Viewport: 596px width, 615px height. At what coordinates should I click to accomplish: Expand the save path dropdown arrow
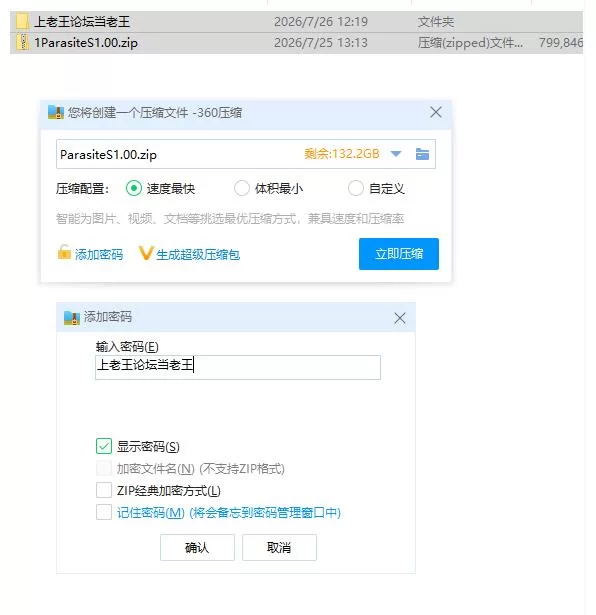[396, 154]
